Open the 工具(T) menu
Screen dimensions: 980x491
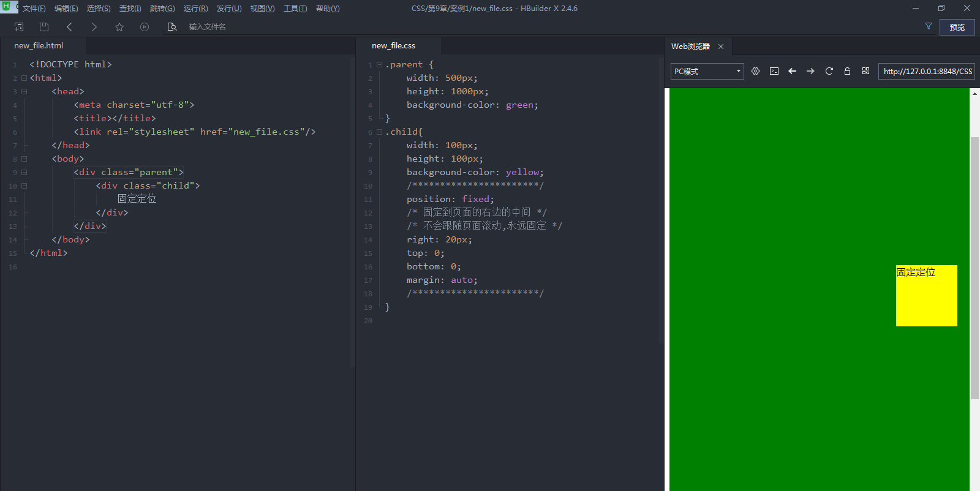(295, 9)
